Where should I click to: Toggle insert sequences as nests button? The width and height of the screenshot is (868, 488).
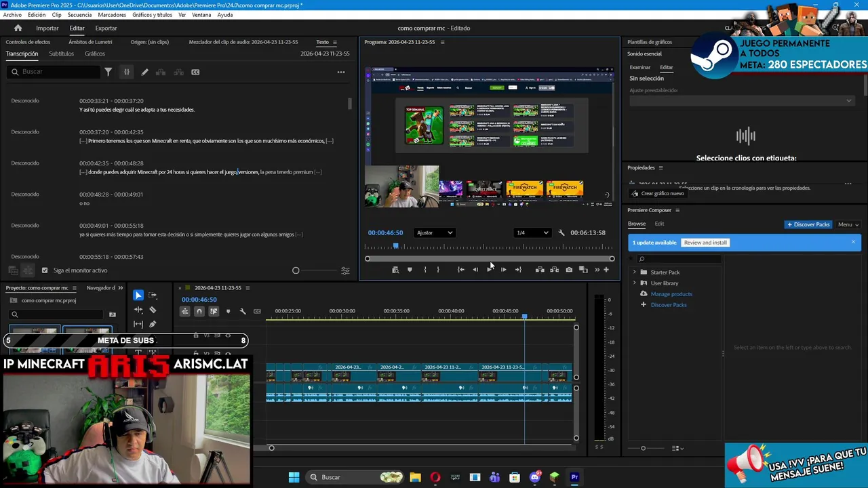coord(184,311)
